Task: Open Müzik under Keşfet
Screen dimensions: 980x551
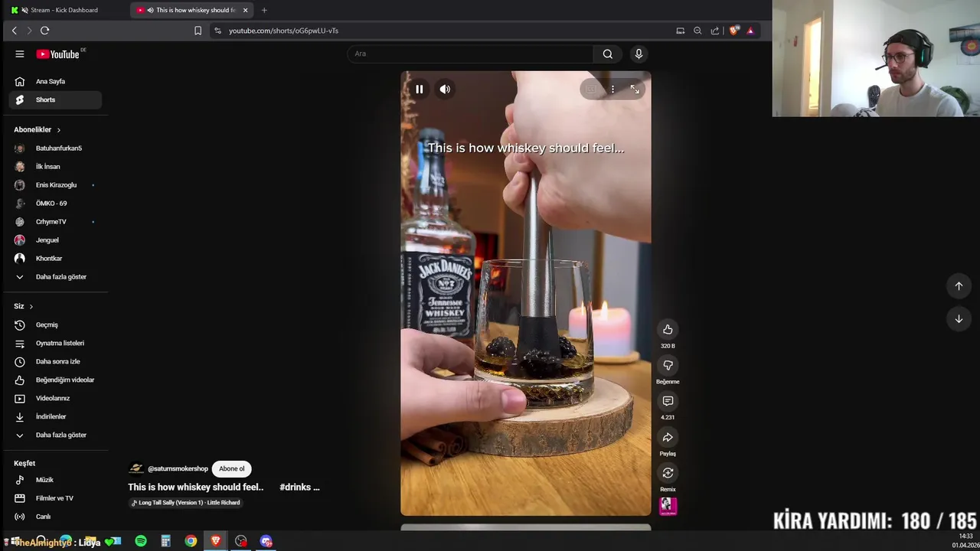Action: pos(55,480)
